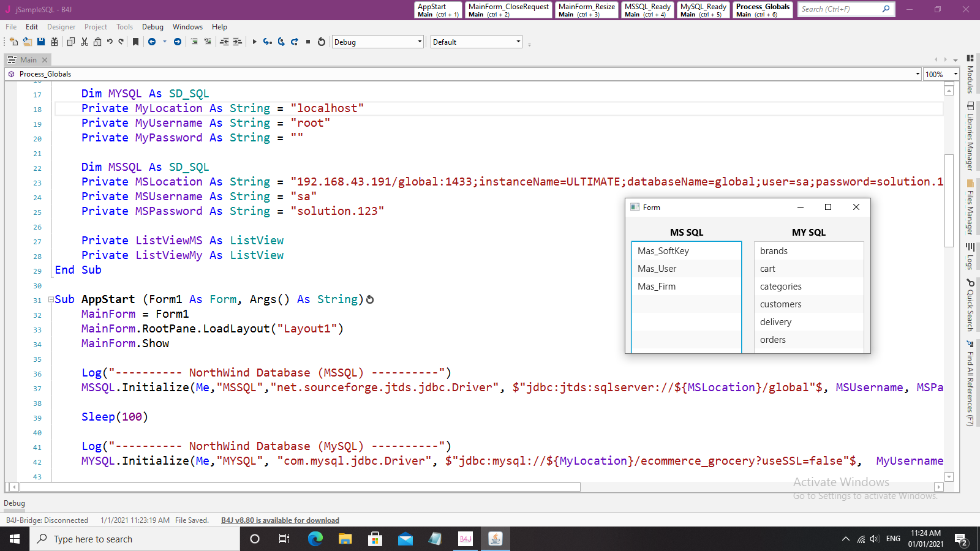Open the Debug build configuration dropdown

(378, 42)
